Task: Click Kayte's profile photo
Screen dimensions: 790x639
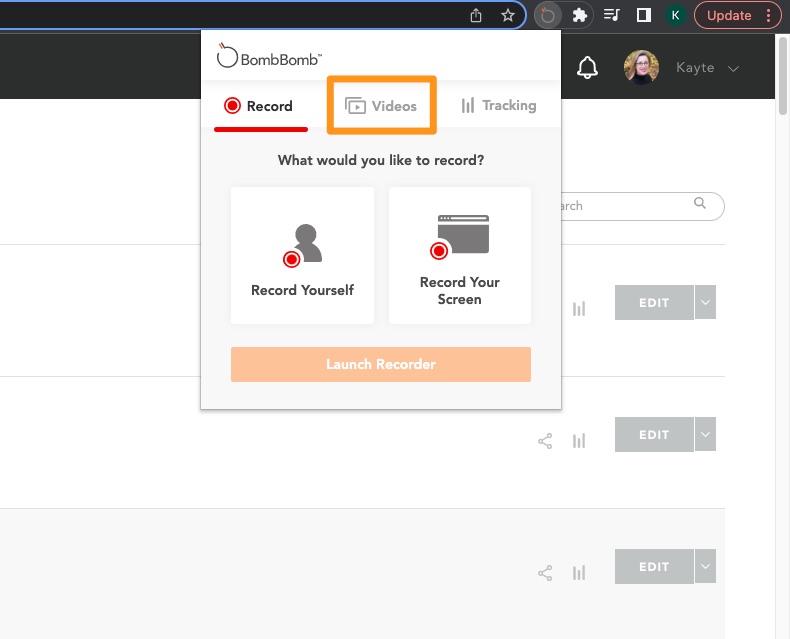Action: pos(641,67)
